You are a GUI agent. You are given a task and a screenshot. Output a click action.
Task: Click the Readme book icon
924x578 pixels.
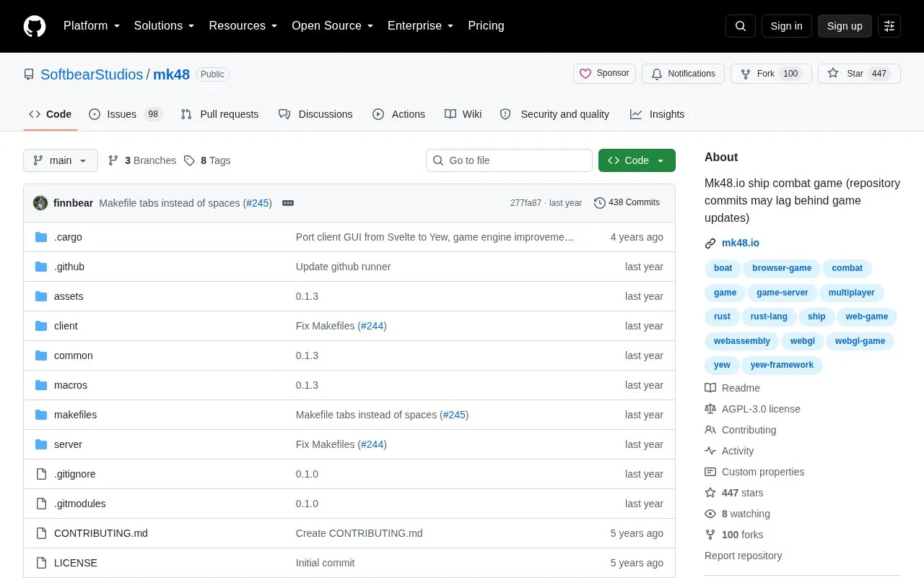coord(710,388)
